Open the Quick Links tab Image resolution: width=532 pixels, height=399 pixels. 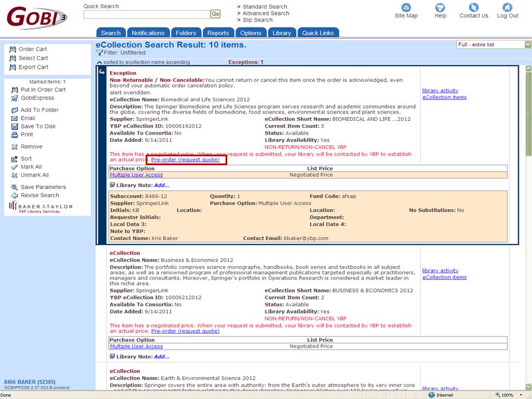tap(318, 33)
